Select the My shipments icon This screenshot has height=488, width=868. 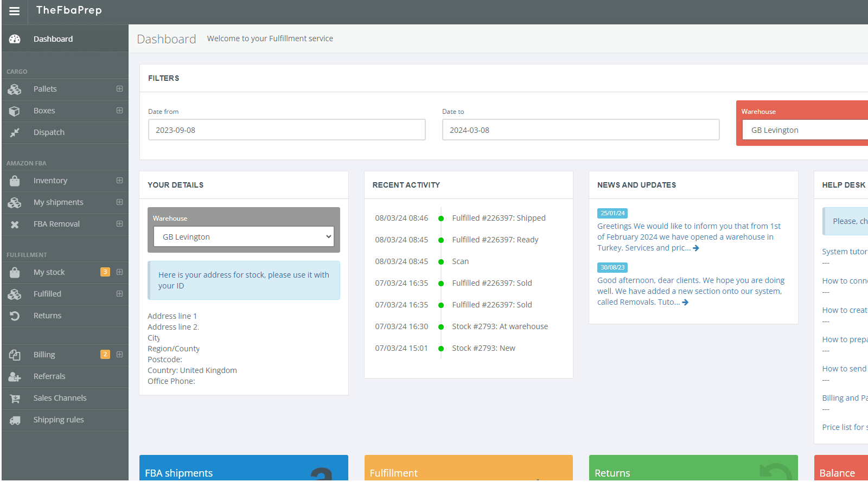15,202
